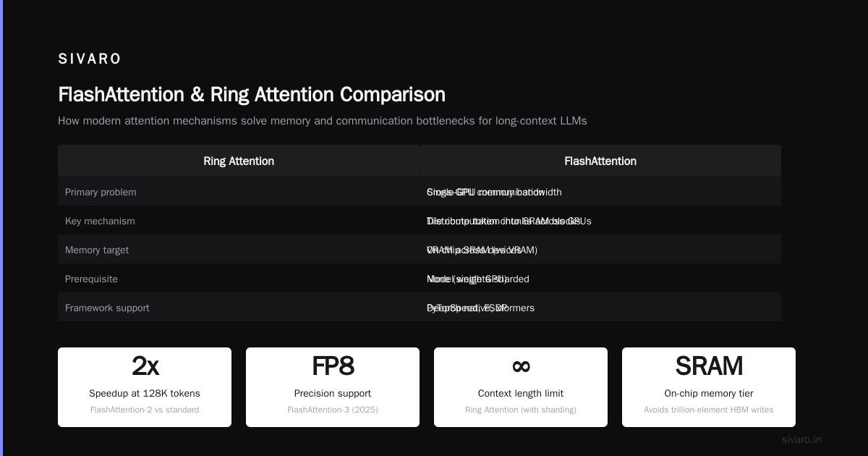Image resolution: width=868 pixels, height=456 pixels.
Task: Click the 2x speedup stat value
Action: 145,366
